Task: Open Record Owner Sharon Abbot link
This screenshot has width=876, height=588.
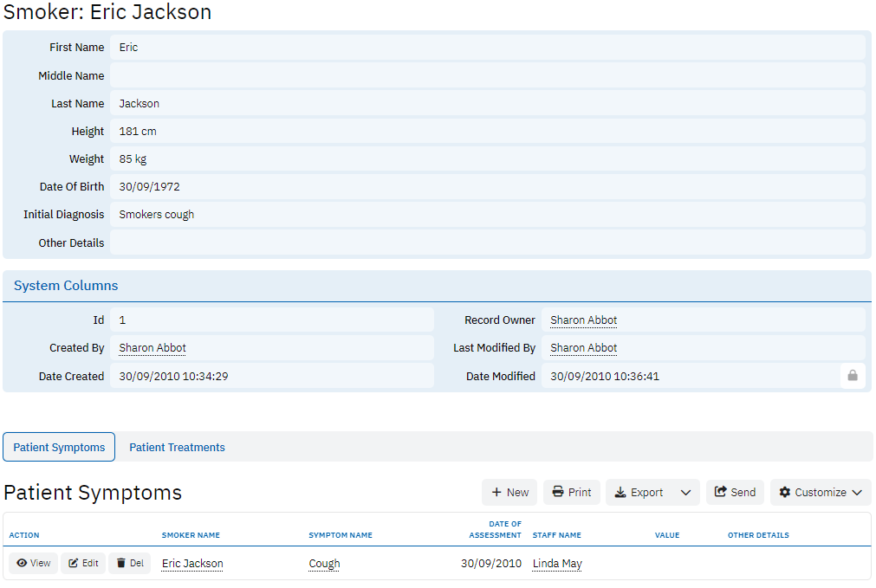Action: pyautogui.click(x=583, y=320)
